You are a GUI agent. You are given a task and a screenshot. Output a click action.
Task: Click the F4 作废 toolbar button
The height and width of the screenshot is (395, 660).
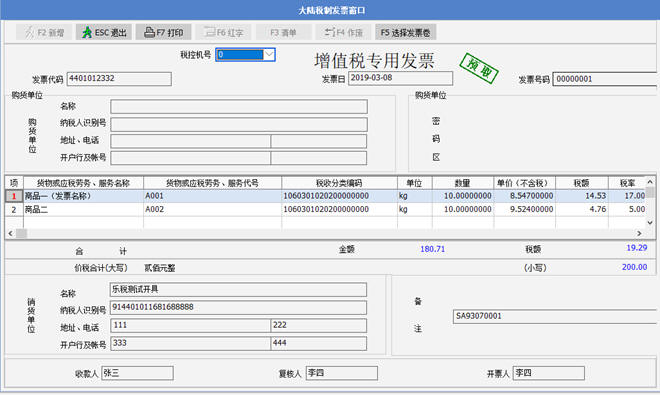click(x=343, y=32)
